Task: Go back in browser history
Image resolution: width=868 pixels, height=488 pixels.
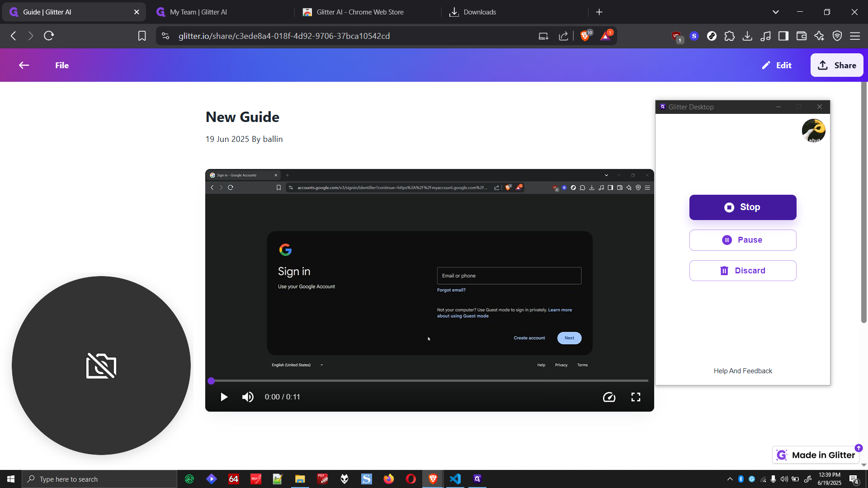Action: pyautogui.click(x=14, y=36)
